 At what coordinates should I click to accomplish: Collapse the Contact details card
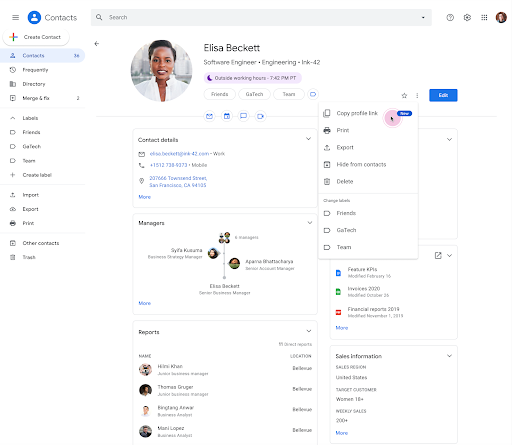coord(309,139)
